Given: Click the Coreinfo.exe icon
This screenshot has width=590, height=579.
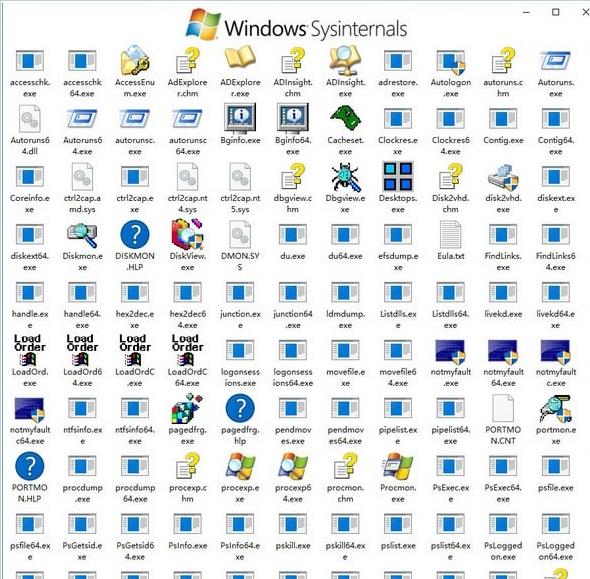Looking at the screenshot, I should coord(30,176).
